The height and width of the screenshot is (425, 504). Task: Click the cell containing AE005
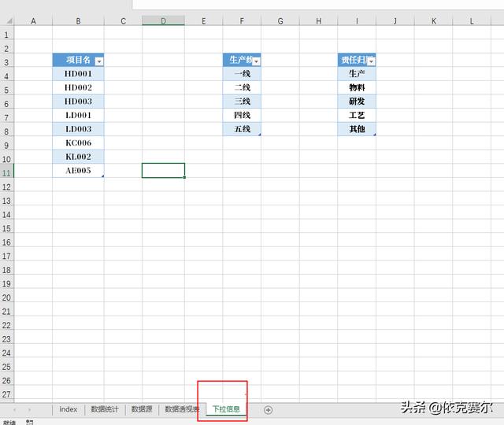pyautogui.click(x=78, y=171)
